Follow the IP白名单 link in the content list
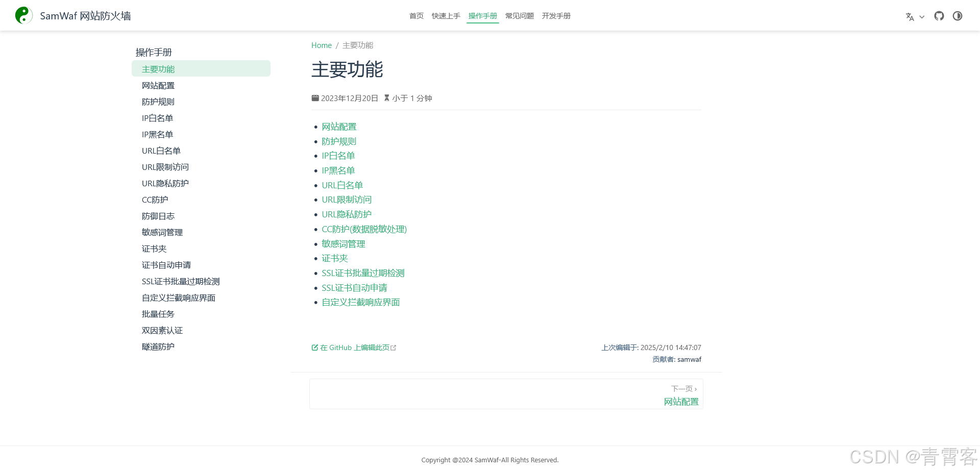 click(338, 156)
